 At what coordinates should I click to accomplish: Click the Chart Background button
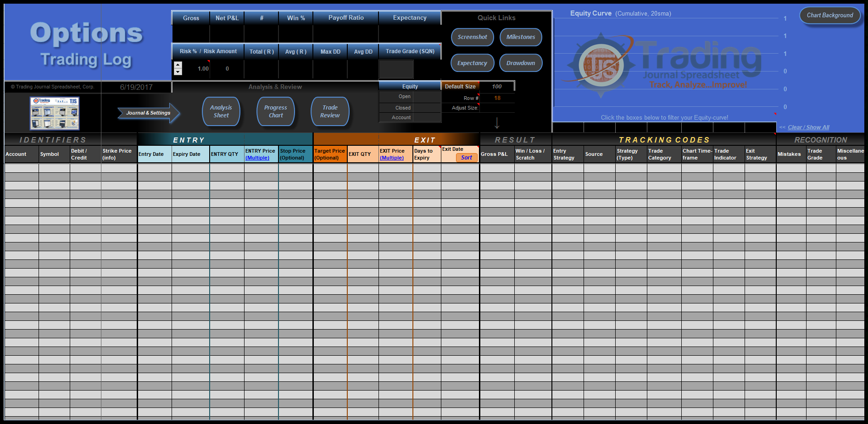pos(830,15)
